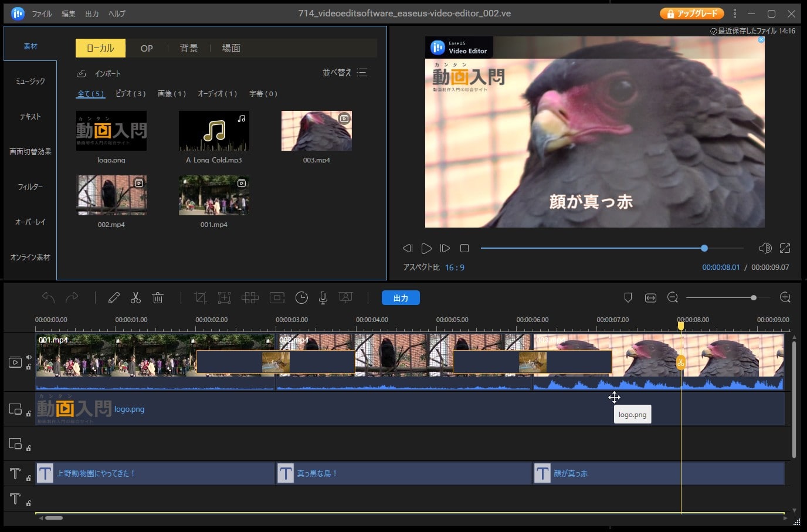
Task: Open the 画面切替効果 sidebar section
Action: pos(30,152)
